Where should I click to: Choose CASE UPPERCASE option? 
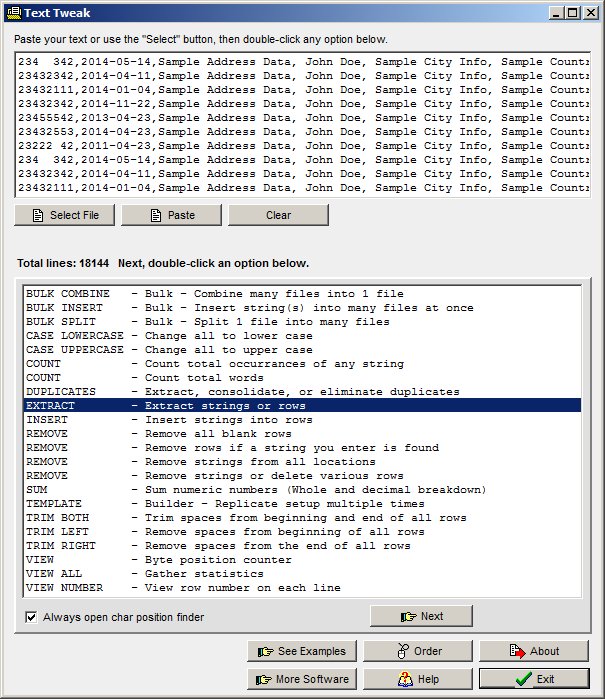[x=302, y=350]
